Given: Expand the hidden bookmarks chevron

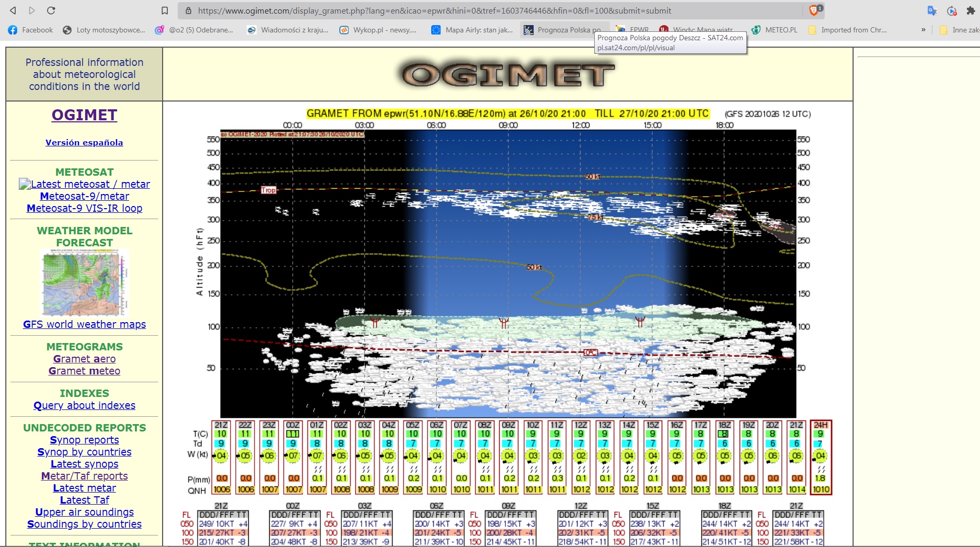Looking at the screenshot, I should pyautogui.click(x=924, y=30).
